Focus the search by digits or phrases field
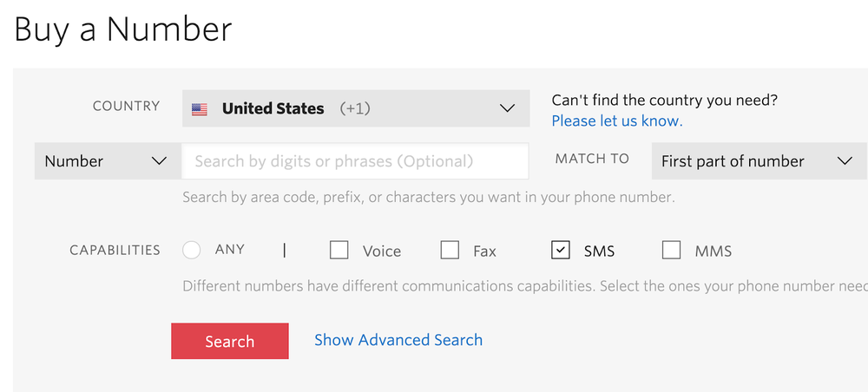This screenshot has height=392, width=868. [x=355, y=161]
